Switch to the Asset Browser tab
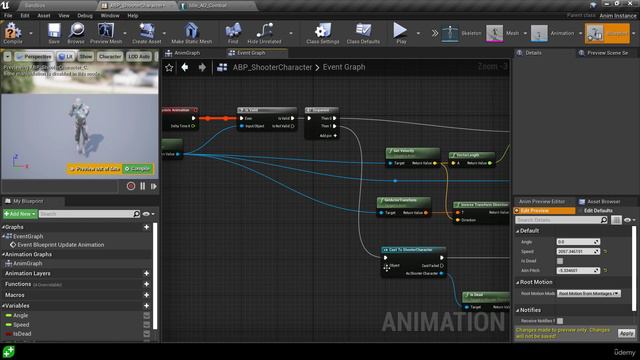Image resolution: width=640 pixels, height=360 pixels. [x=600, y=202]
